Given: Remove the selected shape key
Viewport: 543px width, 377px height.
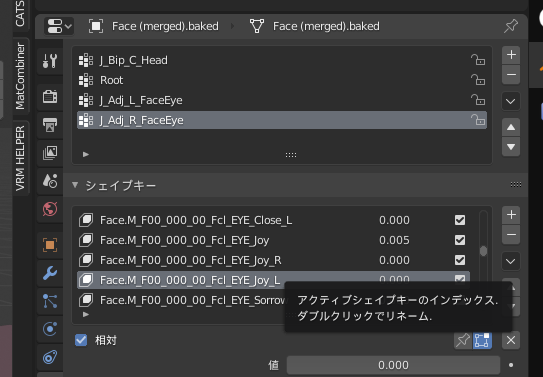Looking at the screenshot, I should 511,235.
